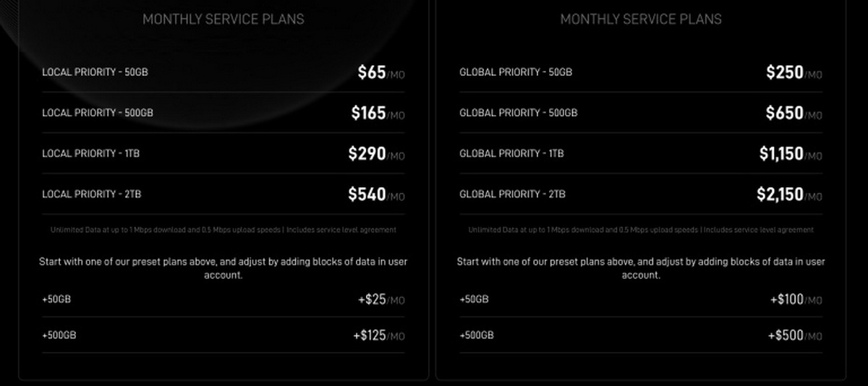The height and width of the screenshot is (386, 868).
Task: Select the Local Priority - 500GB plan
Action: (x=98, y=113)
